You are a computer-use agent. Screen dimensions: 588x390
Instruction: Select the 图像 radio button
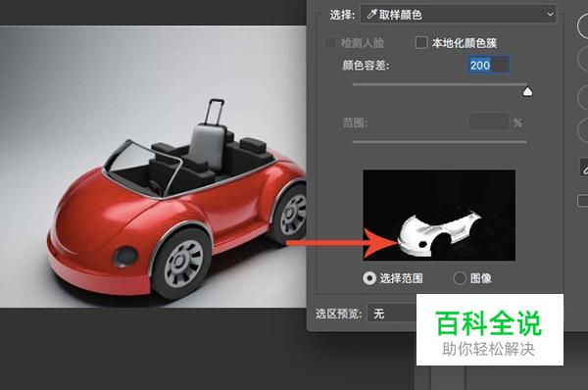(x=460, y=278)
